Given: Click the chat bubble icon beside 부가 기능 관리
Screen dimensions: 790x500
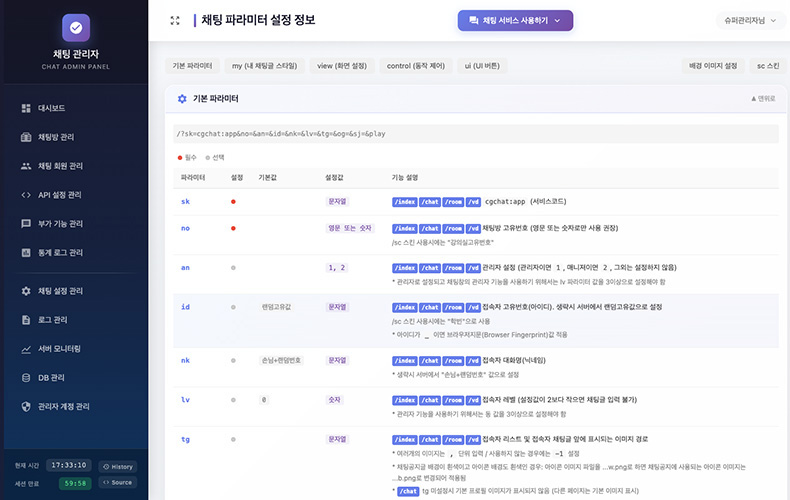Looking at the screenshot, I should pyautogui.click(x=26, y=224).
